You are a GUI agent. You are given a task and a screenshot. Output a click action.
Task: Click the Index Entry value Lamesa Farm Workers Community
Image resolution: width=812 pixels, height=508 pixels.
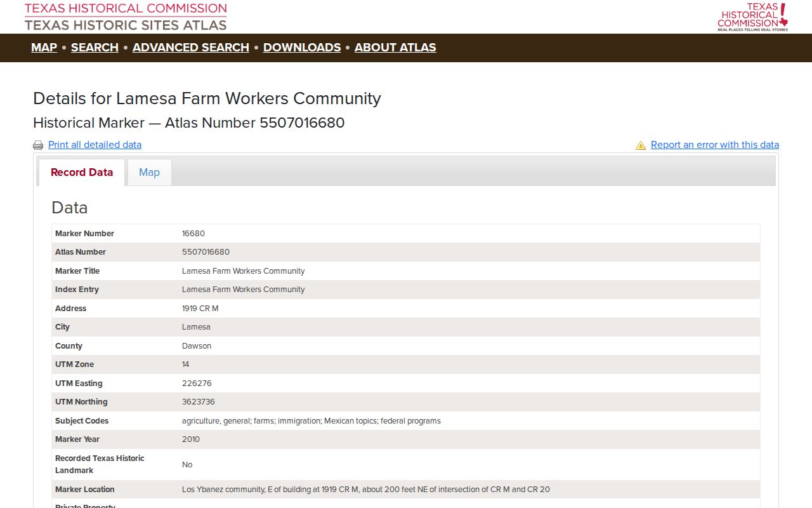pos(243,290)
